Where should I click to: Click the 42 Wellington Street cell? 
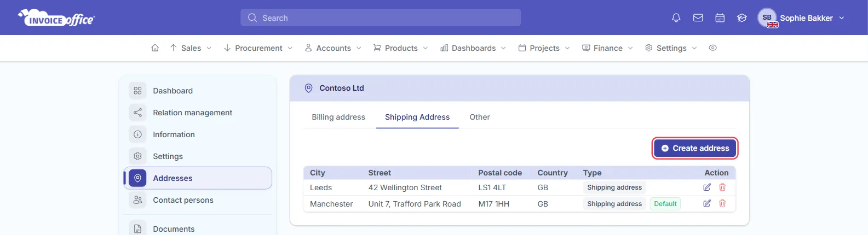tap(405, 187)
